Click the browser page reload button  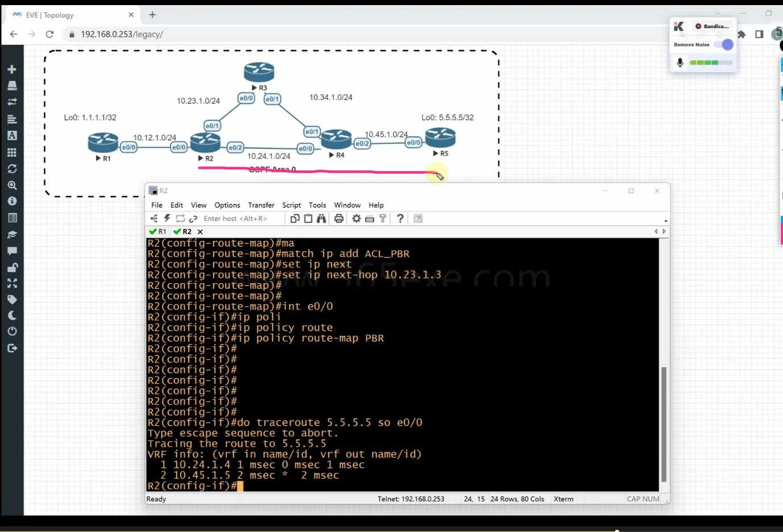[x=49, y=34]
